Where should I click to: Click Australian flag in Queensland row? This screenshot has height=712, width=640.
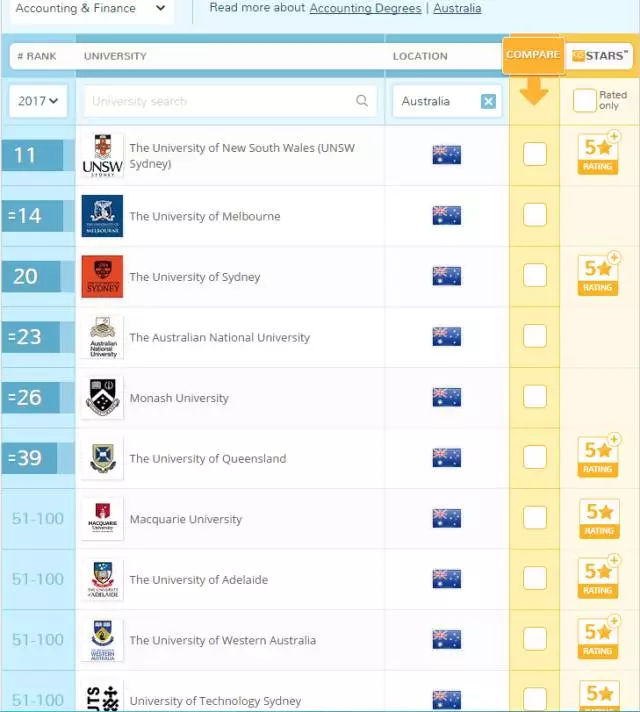coord(447,458)
